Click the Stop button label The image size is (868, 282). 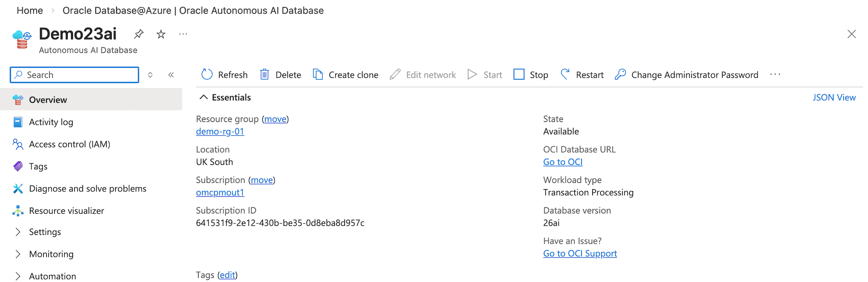[x=539, y=75]
